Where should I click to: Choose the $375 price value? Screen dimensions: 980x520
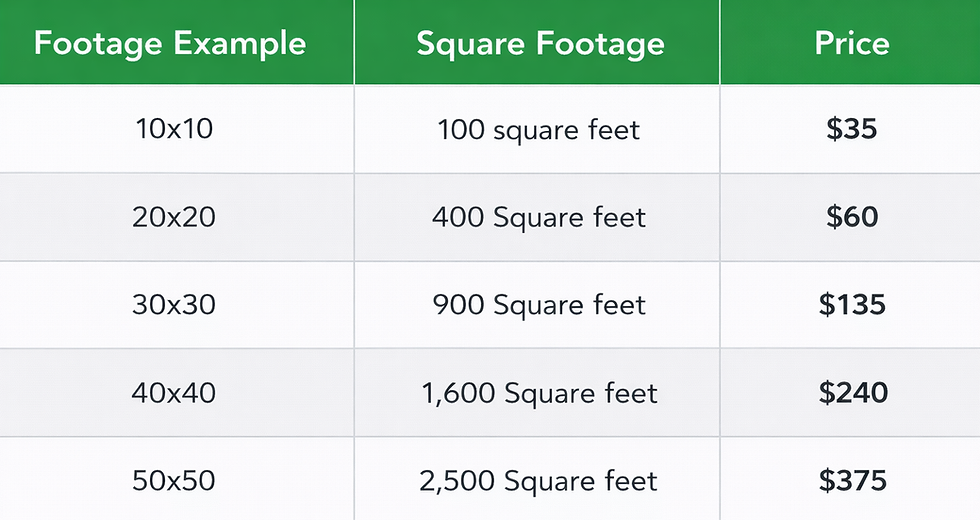coord(852,480)
